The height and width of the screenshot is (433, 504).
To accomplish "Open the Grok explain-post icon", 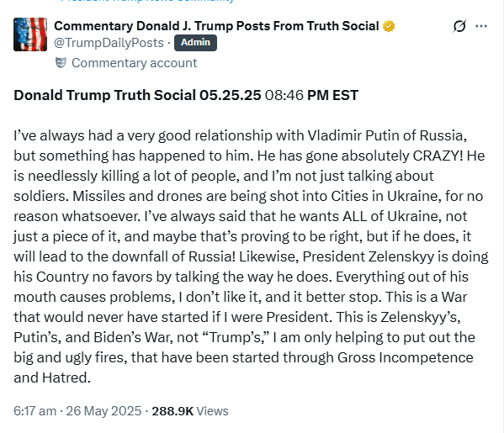I will [x=459, y=26].
